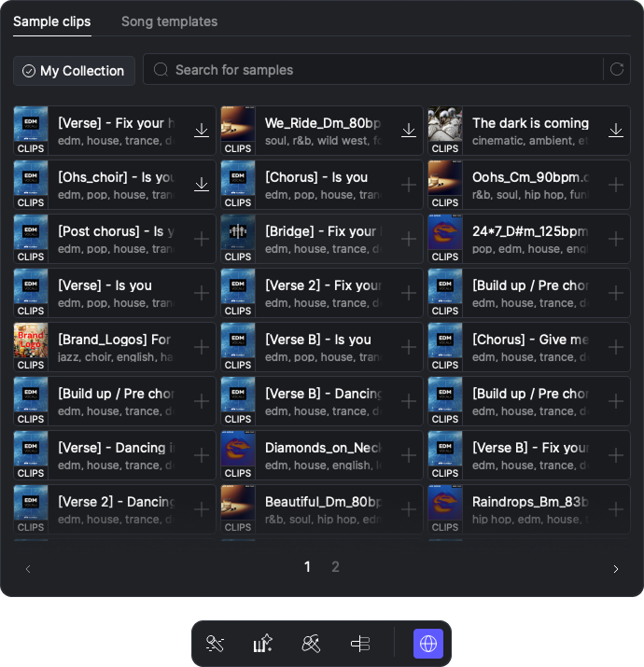The width and height of the screenshot is (644, 667).
Task: Select page 1 in pagination
Action: 307,567
